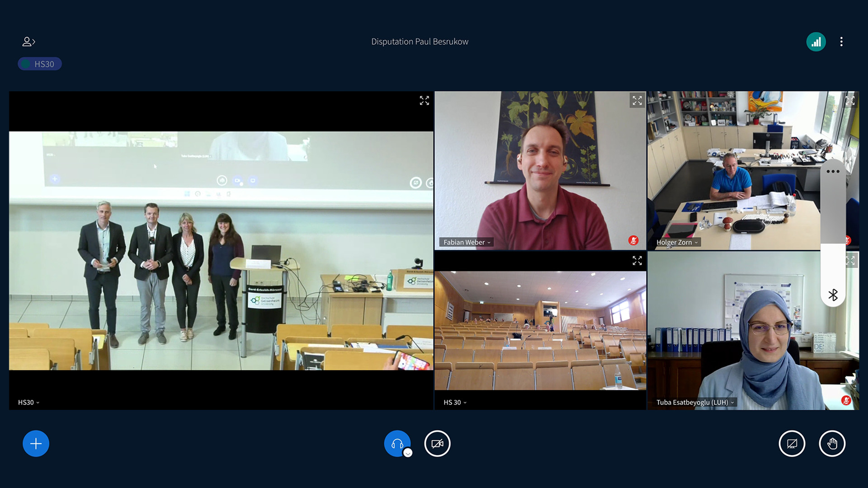Click the connection status bars icon
This screenshot has height=488, width=868.
[x=816, y=42]
